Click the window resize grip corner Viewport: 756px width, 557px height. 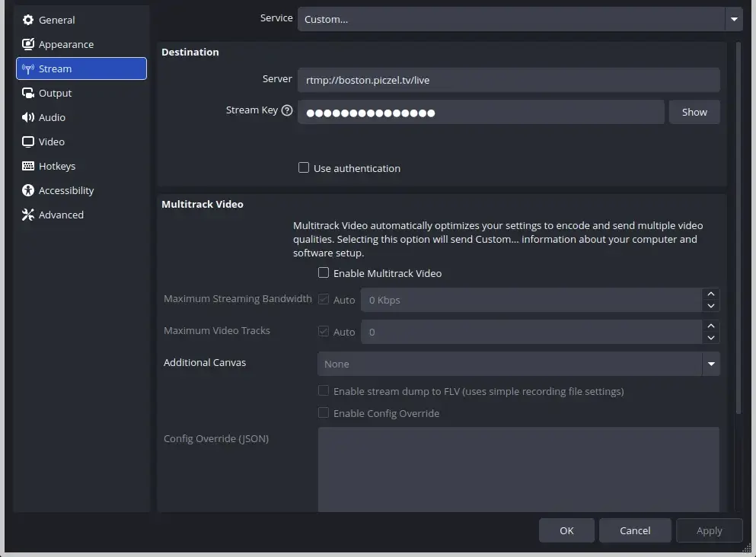coord(747,548)
